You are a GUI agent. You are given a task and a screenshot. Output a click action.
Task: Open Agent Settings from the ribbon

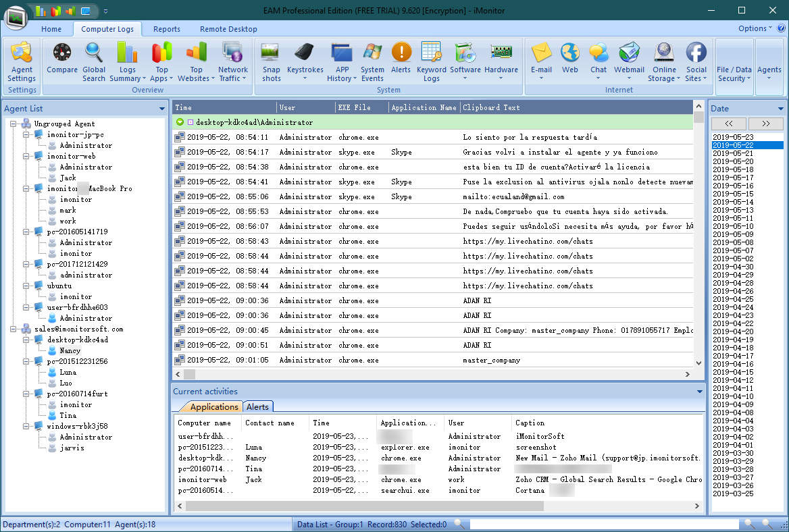pyautogui.click(x=22, y=62)
